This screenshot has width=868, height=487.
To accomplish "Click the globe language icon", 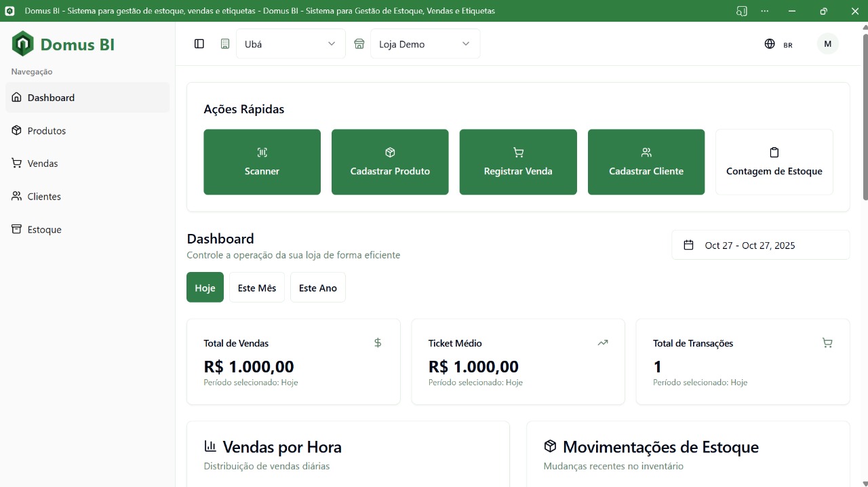I will click(x=770, y=44).
